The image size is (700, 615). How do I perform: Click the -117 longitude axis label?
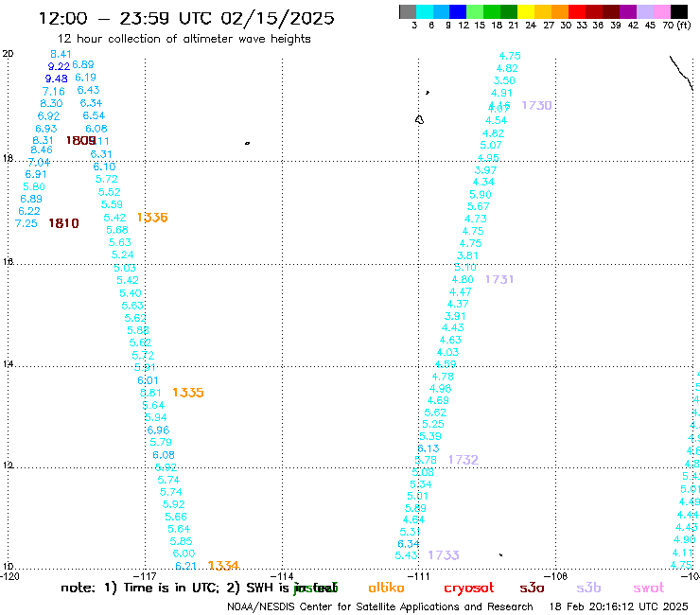pyautogui.click(x=145, y=576)
